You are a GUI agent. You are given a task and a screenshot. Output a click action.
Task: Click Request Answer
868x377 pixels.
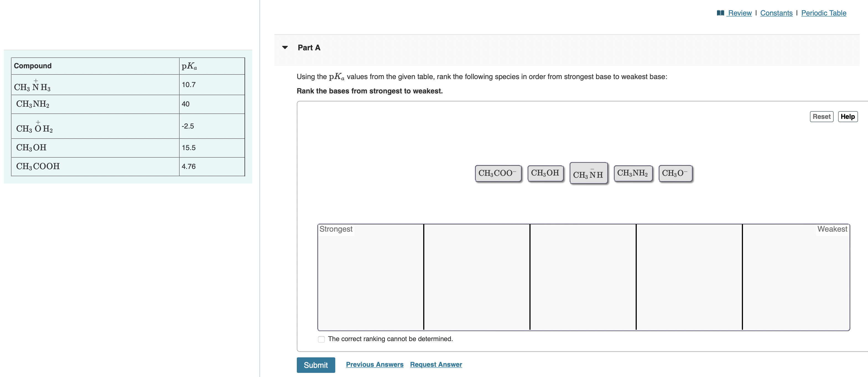click(436, 364)
